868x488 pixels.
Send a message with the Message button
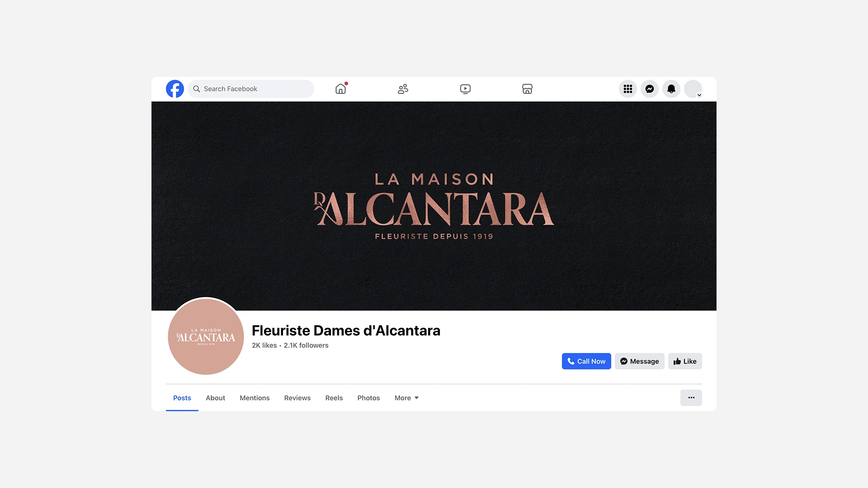(x=639, y=361)
